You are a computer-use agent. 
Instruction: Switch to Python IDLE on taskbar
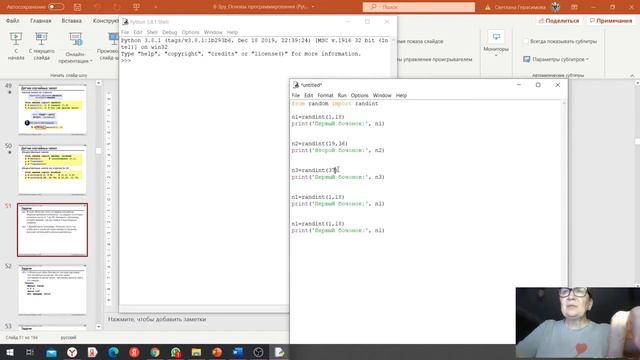[x=279, y=352]
